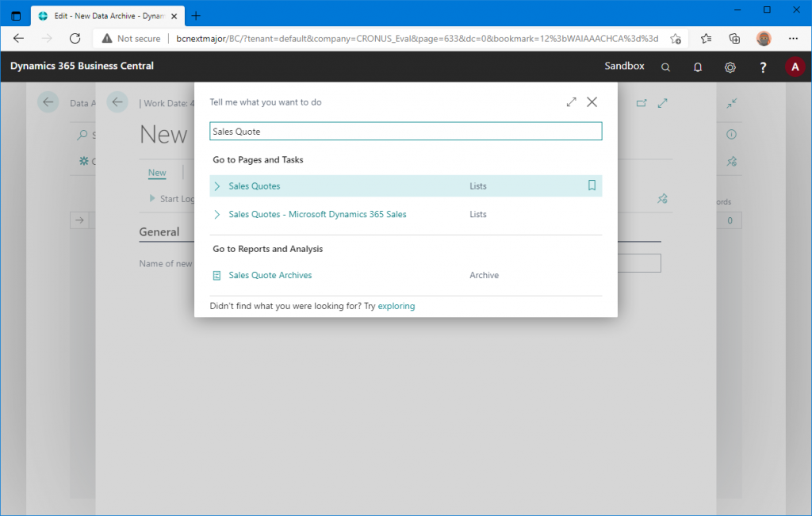This screenshot has width=812, height=516.
Task: Pin the New Data Archive action bar
Action: coord(662,198)
